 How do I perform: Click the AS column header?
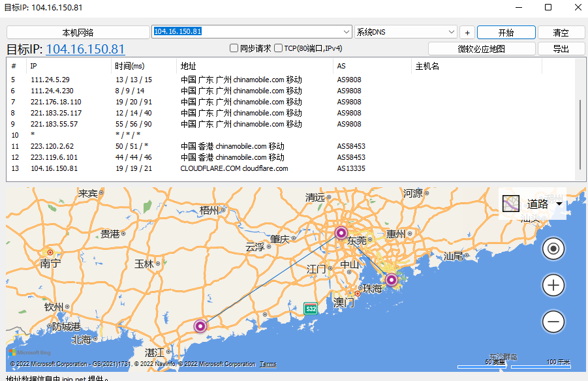373,66
